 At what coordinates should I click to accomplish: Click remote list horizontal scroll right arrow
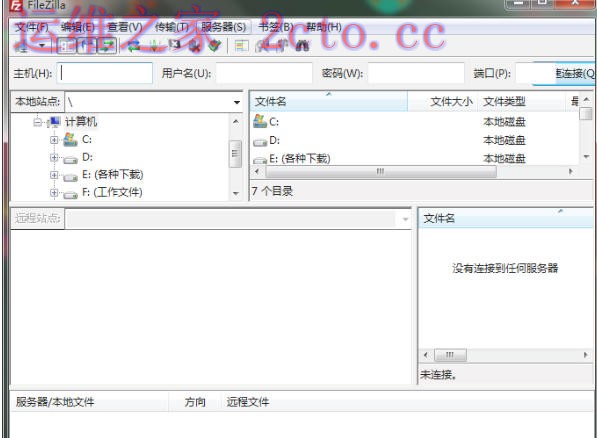[586, 355]
